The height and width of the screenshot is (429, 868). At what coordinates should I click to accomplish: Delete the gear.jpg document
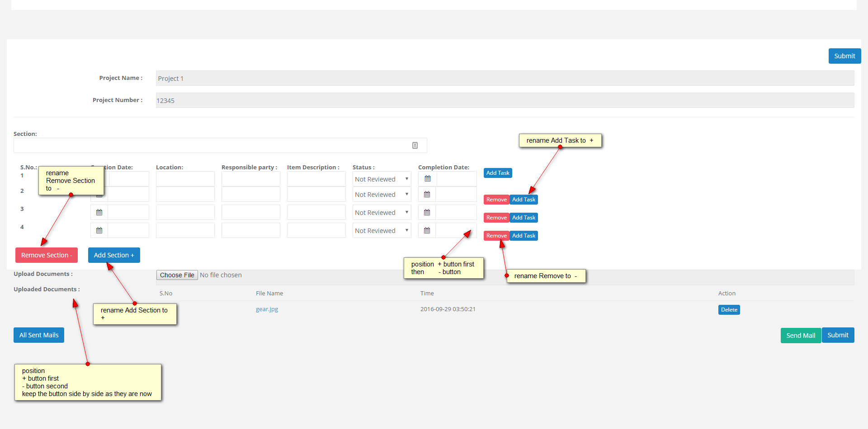[729, 310]
